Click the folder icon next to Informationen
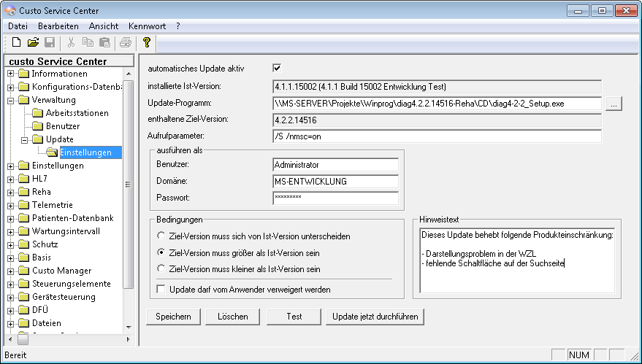 click(x=24, y=74)
